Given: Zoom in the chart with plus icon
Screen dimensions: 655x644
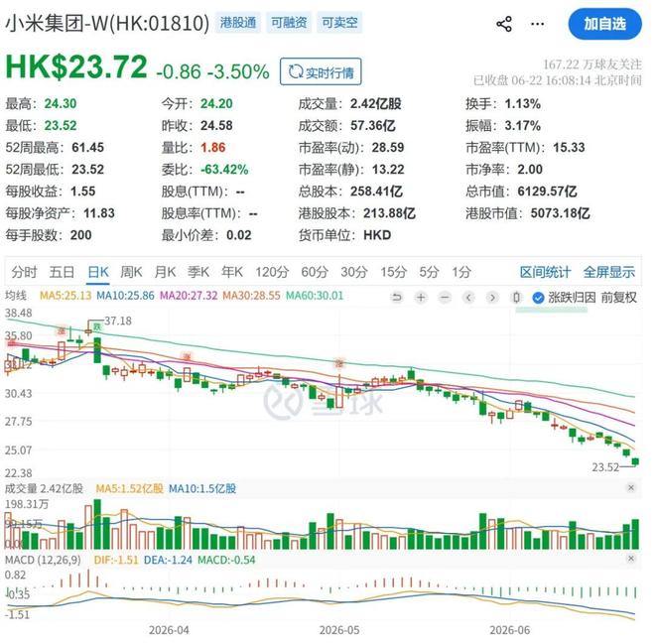Looking at the screenshot, I should coord(421,298).
